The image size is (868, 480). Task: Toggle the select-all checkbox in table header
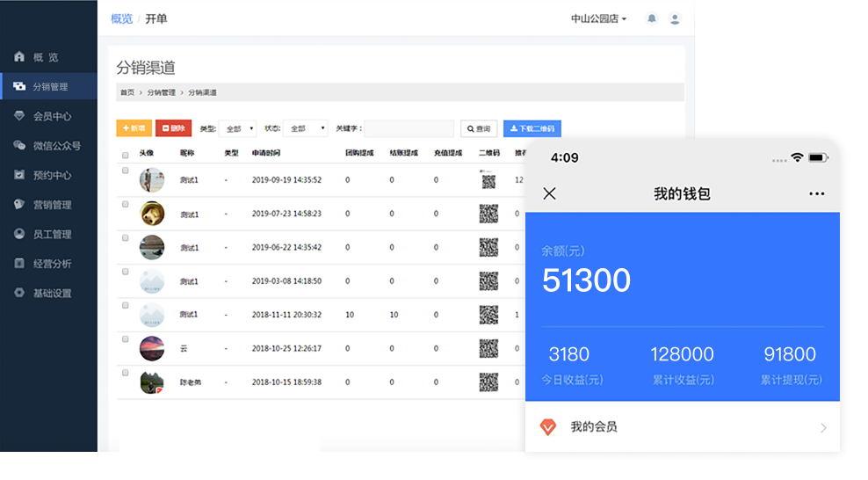pyautogui.click(x=125, y=154)
